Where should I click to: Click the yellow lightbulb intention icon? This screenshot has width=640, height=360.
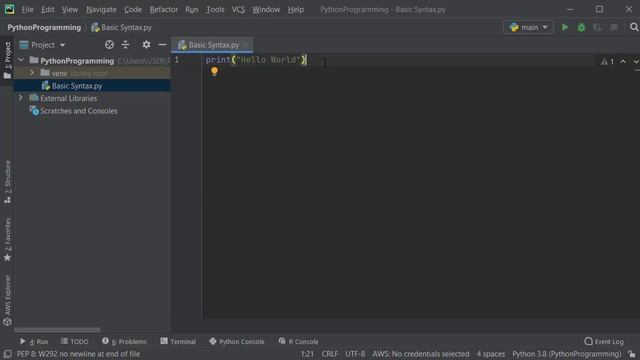click(214, 71)
